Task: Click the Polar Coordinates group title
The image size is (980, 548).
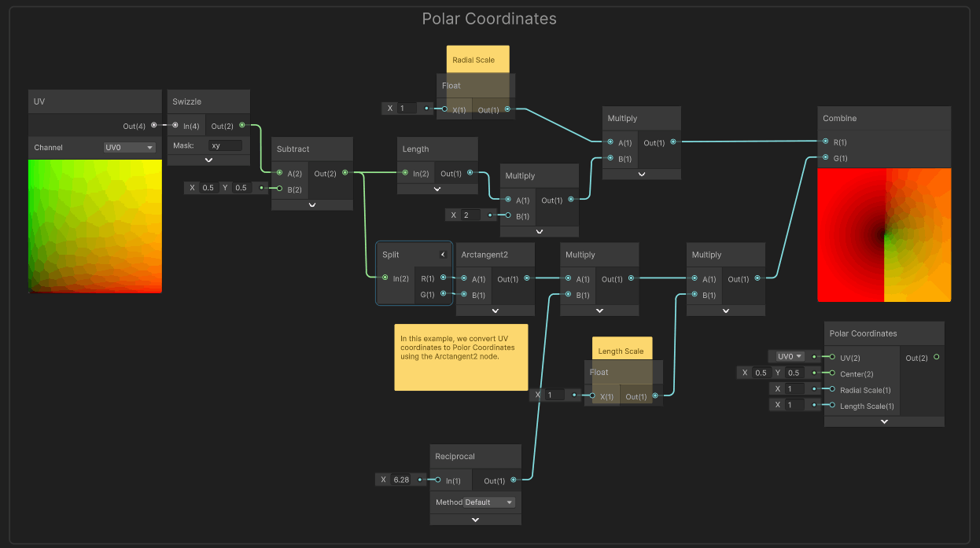Action: coord(489,19)
